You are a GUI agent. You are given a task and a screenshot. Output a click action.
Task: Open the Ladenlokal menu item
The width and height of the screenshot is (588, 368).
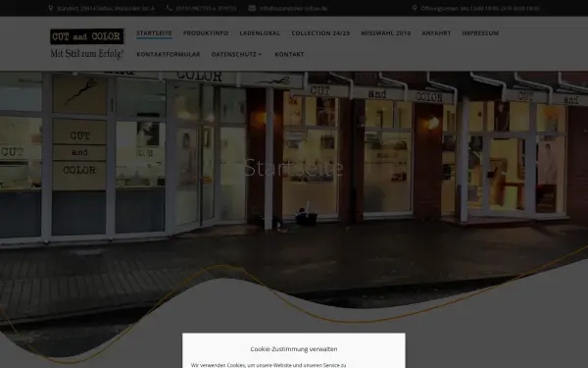pos(260,33)
